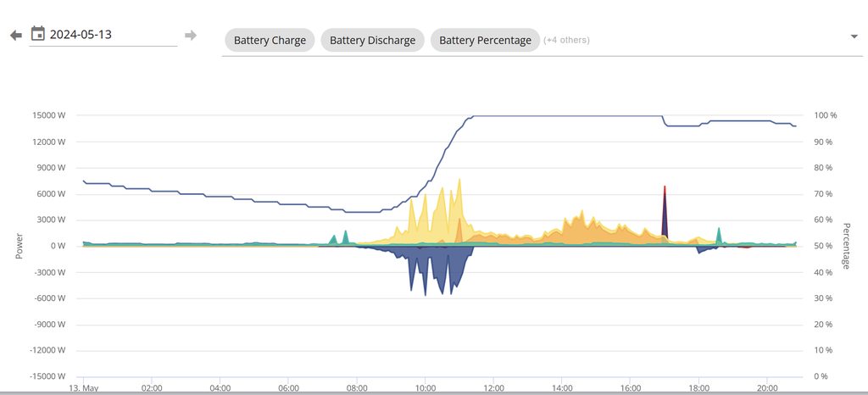868x395 pixels.
Task: Click the teal spike around 18:30
Action: (x=719, y=232)
